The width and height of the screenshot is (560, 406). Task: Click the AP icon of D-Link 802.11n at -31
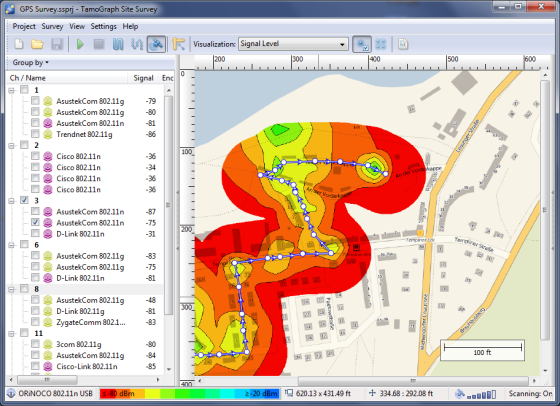(x=48, y=234)
